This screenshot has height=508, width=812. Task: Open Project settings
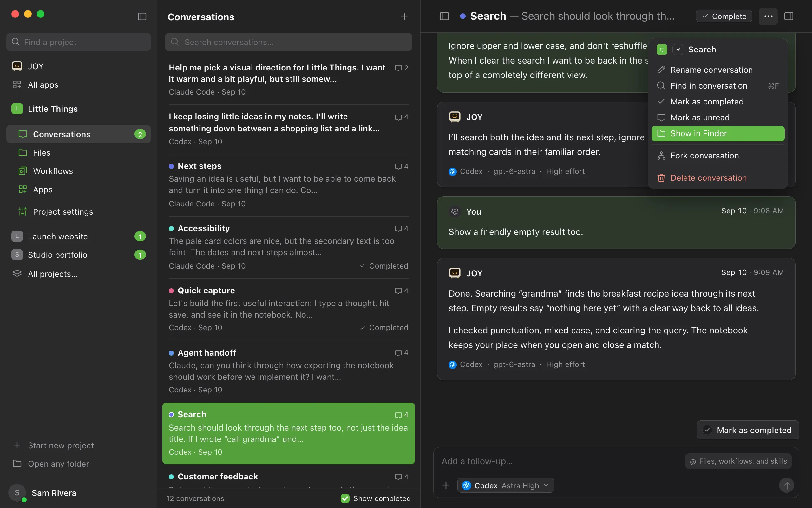click(79, 212)
